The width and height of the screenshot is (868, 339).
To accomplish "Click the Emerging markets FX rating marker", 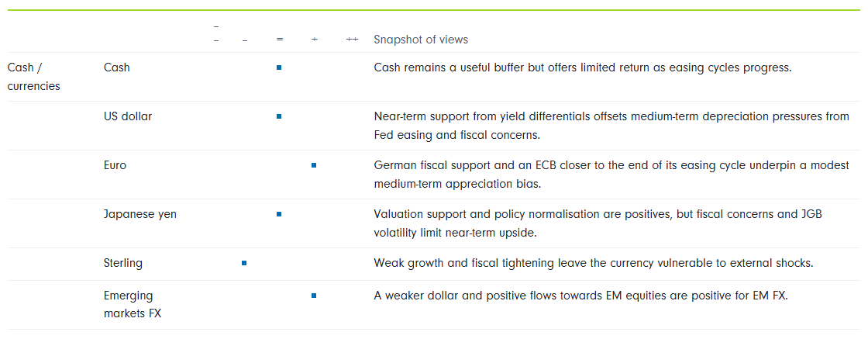I will [314, 296].
